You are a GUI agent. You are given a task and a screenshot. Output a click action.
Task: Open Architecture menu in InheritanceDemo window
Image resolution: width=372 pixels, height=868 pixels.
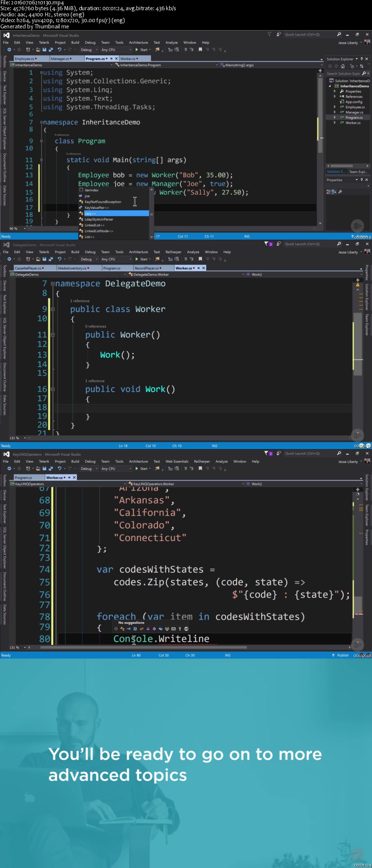click(138, 43)
